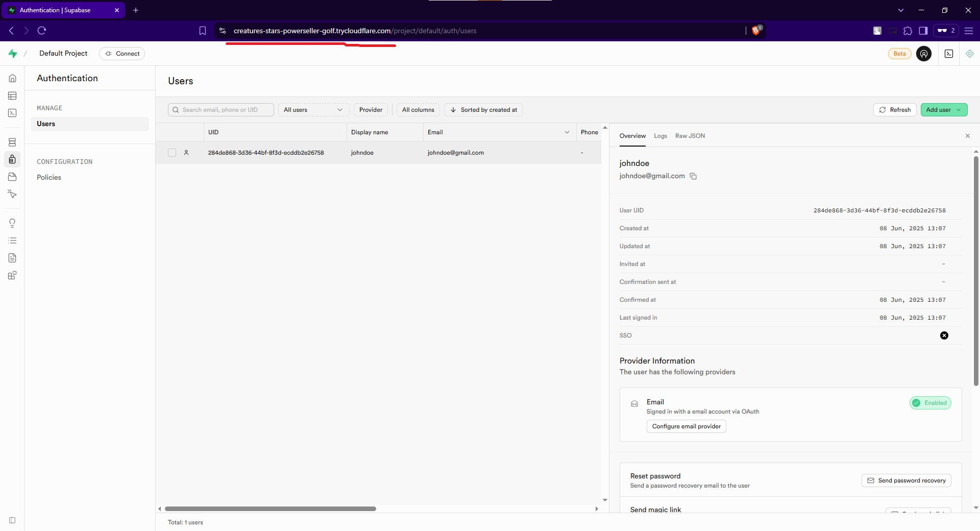Open the Integrations sidebar icon

click(x=12, y=275)
